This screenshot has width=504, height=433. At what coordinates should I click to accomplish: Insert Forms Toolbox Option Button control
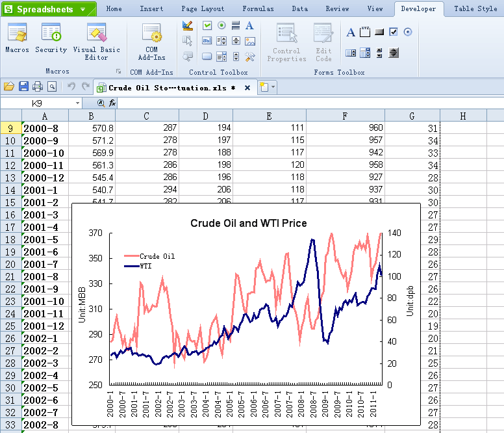pyautogui.click(x=408, y=32)
